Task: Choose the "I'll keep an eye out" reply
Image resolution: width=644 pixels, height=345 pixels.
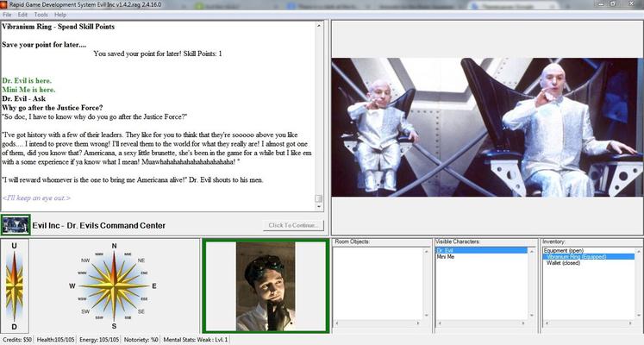Action: coord(36,198)
